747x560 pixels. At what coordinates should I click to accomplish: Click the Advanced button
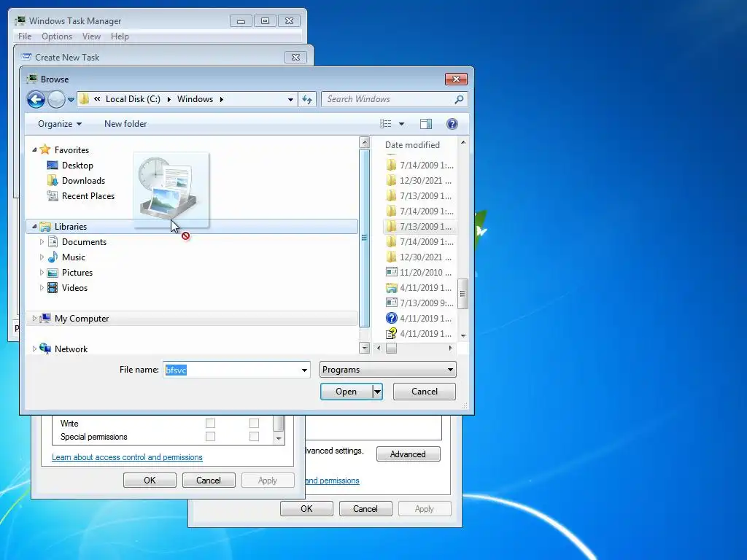coord(408,454)
